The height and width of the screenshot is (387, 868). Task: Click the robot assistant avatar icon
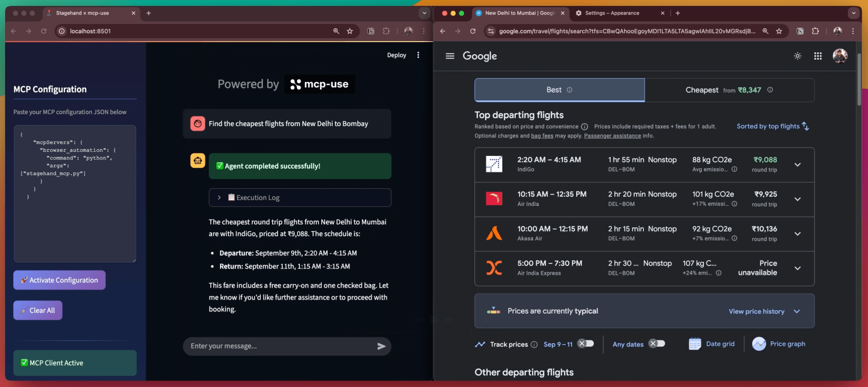(x=198, y=161)
